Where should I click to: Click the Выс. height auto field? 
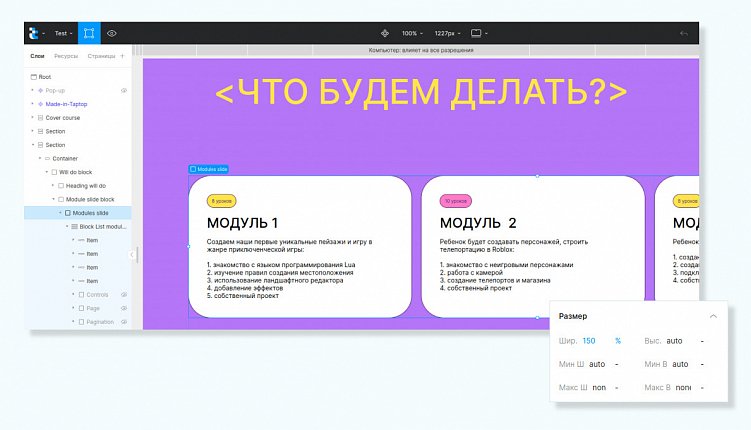[x=674, y=341]
